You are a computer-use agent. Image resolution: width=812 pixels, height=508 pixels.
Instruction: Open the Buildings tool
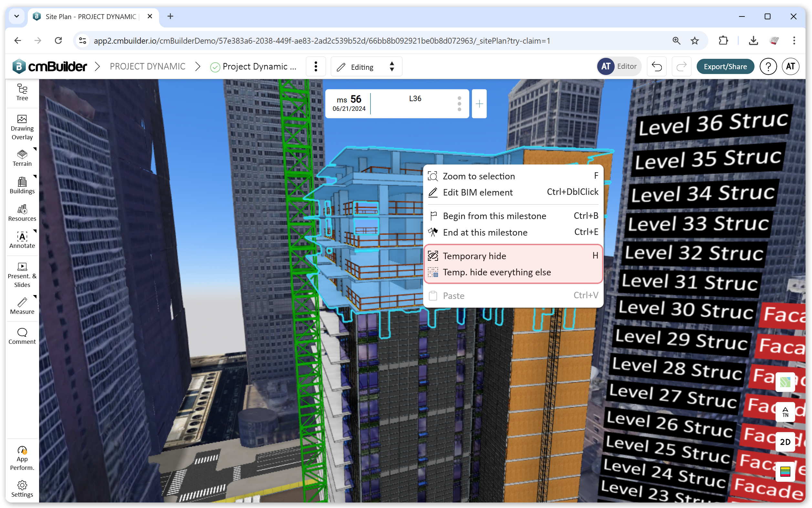point(22,185)
